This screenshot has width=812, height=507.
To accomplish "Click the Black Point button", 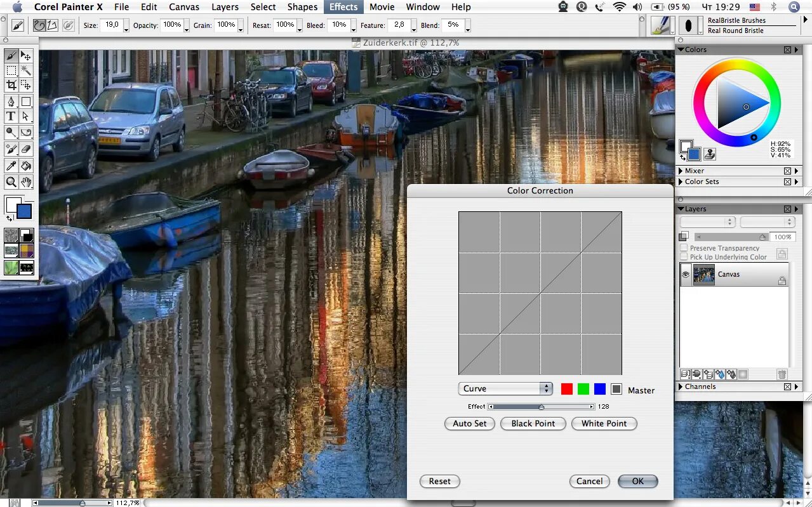I will point(533,423).
